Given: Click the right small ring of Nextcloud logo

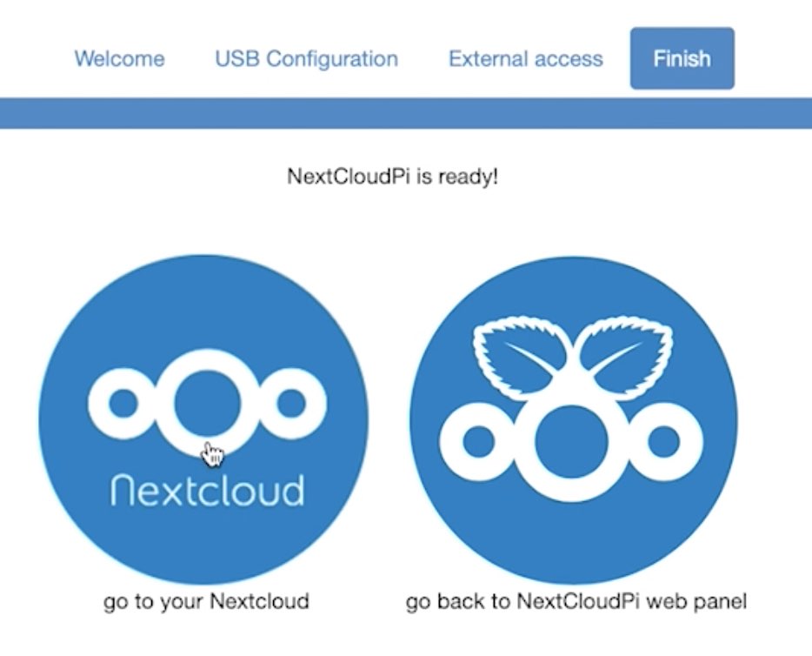Looking at the screenshot, I should point(291,404).
